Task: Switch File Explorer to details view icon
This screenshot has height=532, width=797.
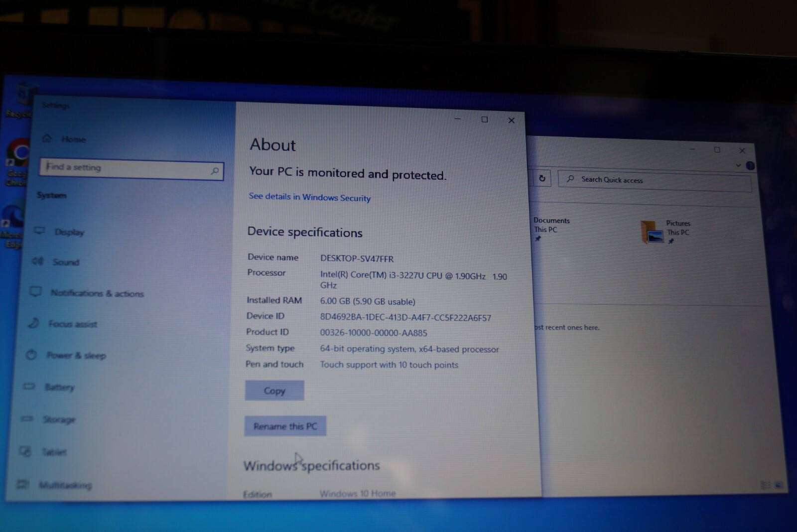Action: point(766,485)
